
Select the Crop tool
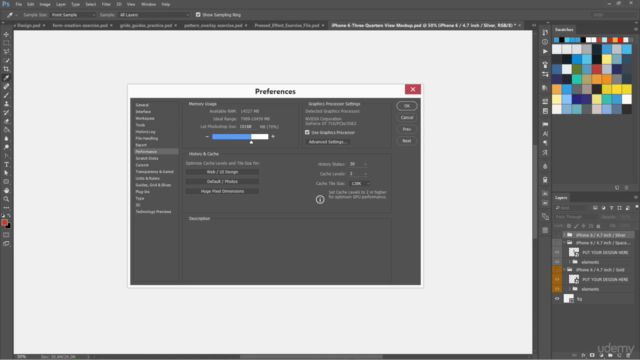[x=6, y=69]
